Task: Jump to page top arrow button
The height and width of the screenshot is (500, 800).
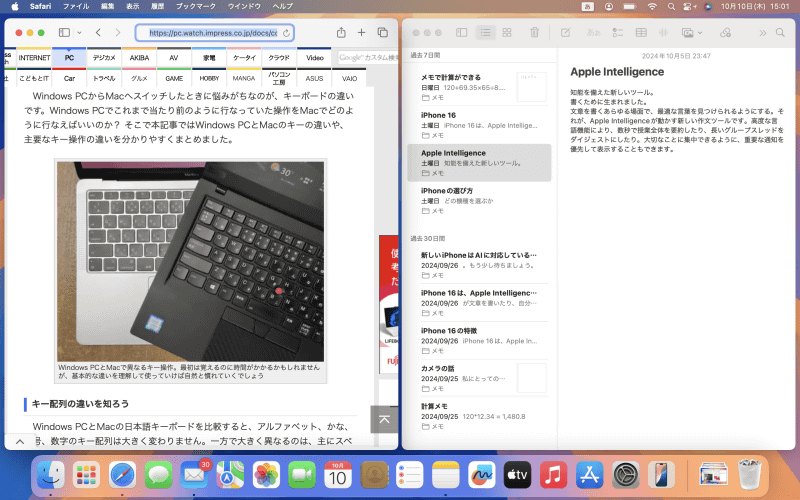Action: 384,419
